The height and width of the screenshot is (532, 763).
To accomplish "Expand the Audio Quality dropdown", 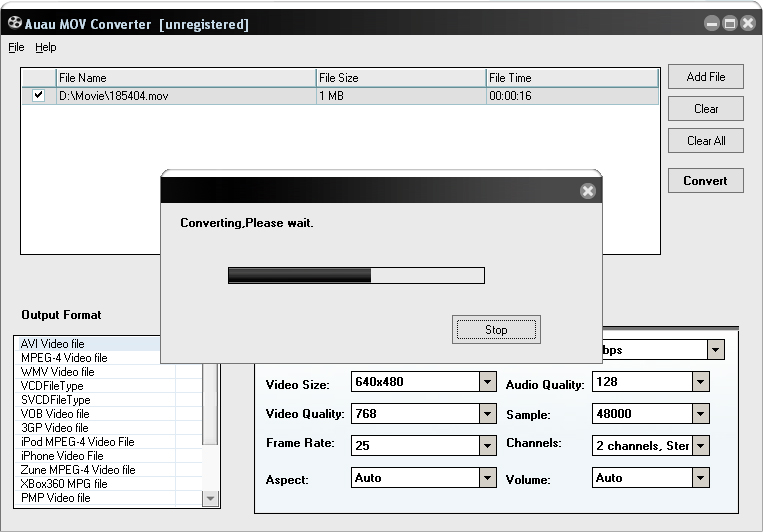I will (x=700, y=382).
